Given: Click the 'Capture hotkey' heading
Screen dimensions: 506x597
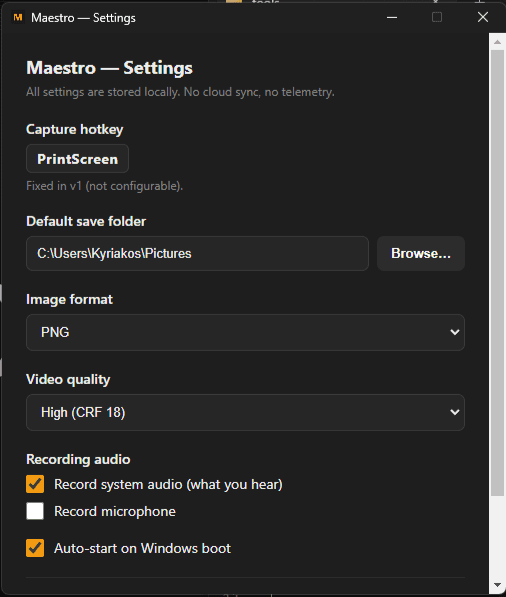Looking at the screenshot, I should tap(75, 129).
